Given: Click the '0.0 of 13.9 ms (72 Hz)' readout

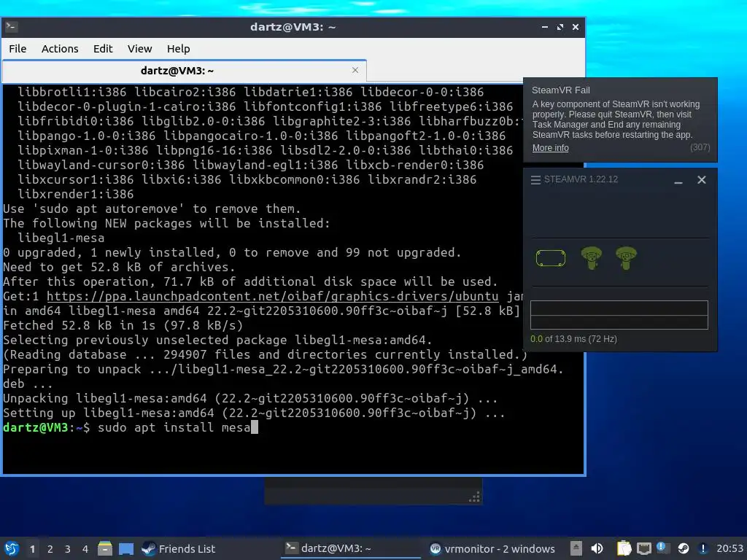Looking at the screenshot, I should (573, 339).
